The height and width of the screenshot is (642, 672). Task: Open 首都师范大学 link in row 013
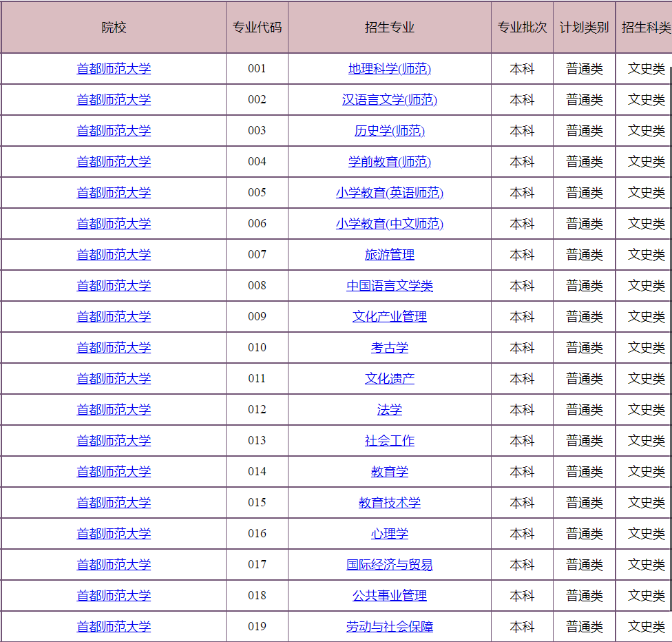coord(114,440)
